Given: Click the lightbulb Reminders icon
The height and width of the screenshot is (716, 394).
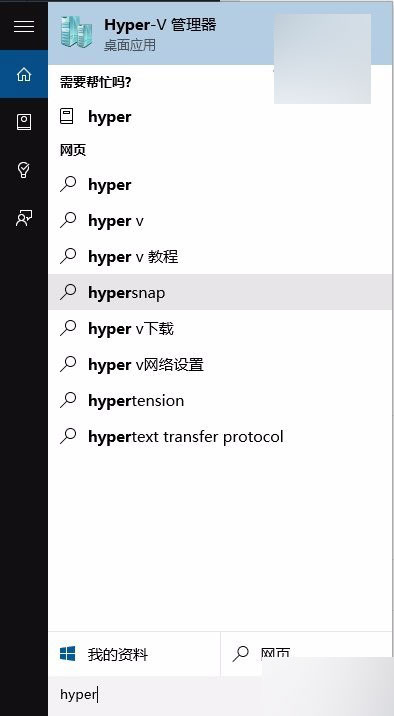Looking at the screenshot, I should pos(24,170).
